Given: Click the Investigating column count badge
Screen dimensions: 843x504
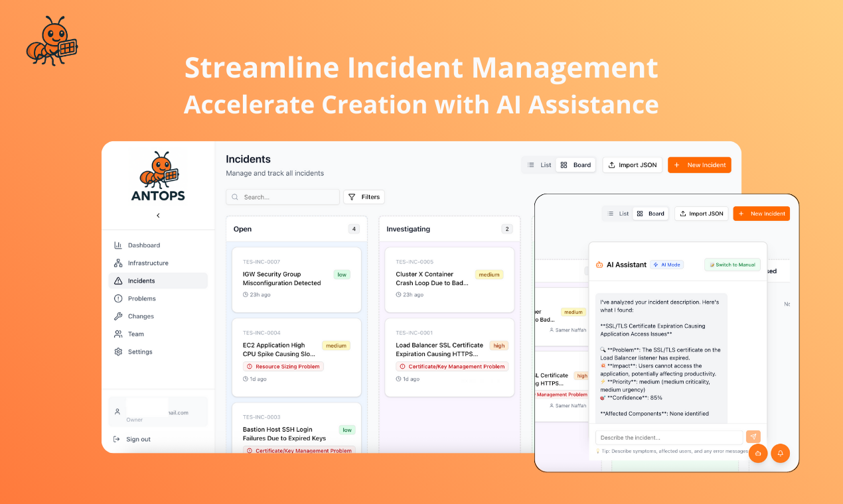Looking at the screenshot, I should (507, 229).
